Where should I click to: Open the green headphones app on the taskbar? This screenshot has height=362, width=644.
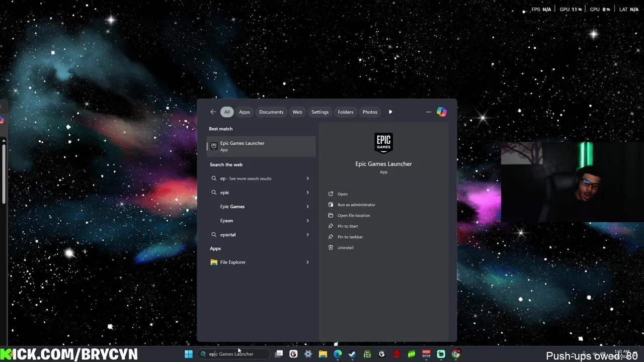tap(367, 354)
